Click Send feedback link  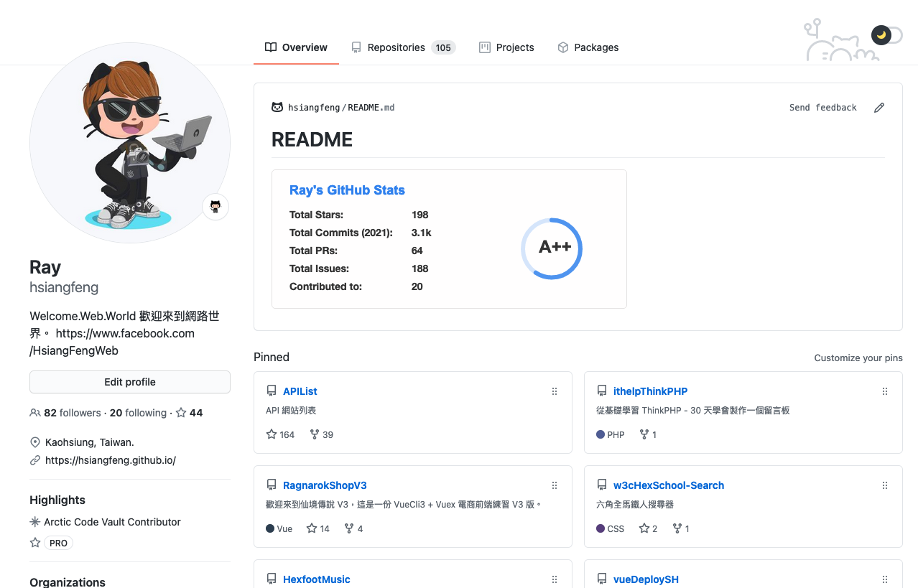[x=822, y=108]
